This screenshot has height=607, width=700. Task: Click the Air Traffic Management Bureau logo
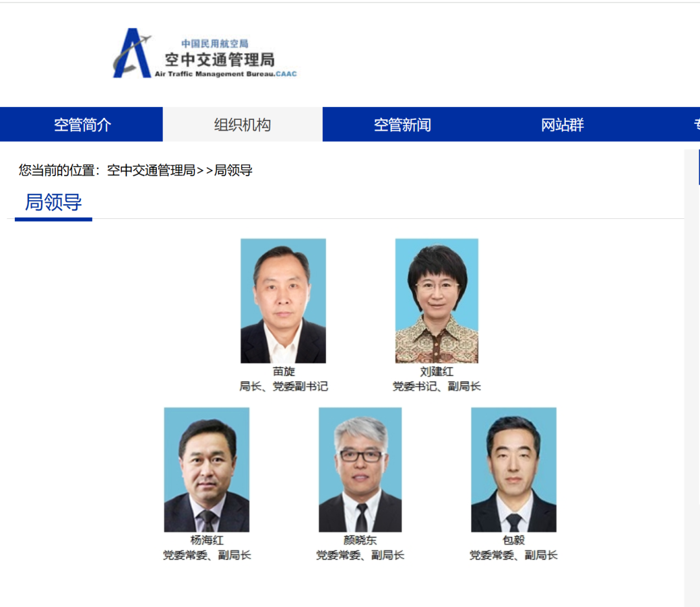coord(205,53)
